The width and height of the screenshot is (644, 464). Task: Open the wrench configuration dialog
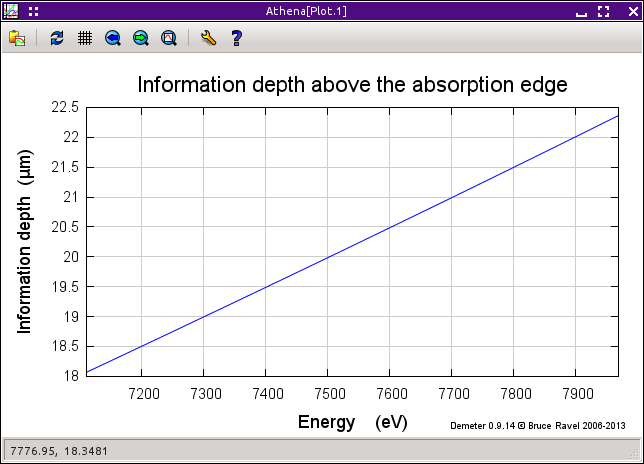click(x=208, y=38)
